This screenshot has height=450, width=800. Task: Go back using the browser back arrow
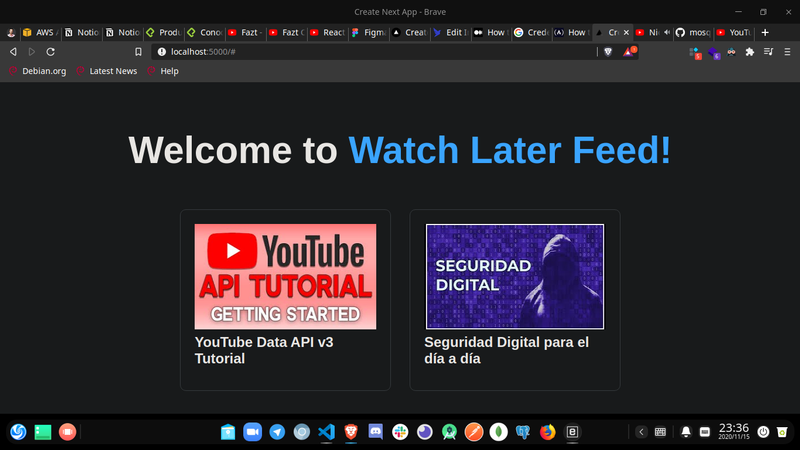pyautogui.click(x=13, y=52)
